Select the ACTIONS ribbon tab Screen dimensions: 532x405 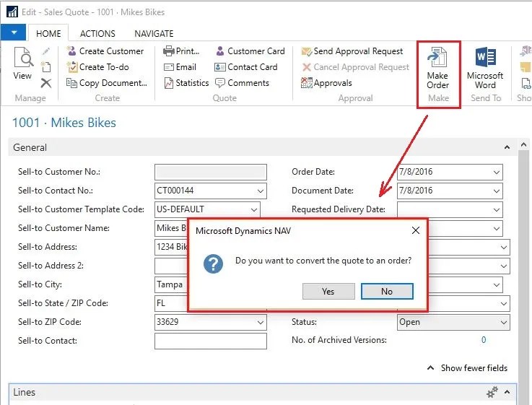click(97, 34)
